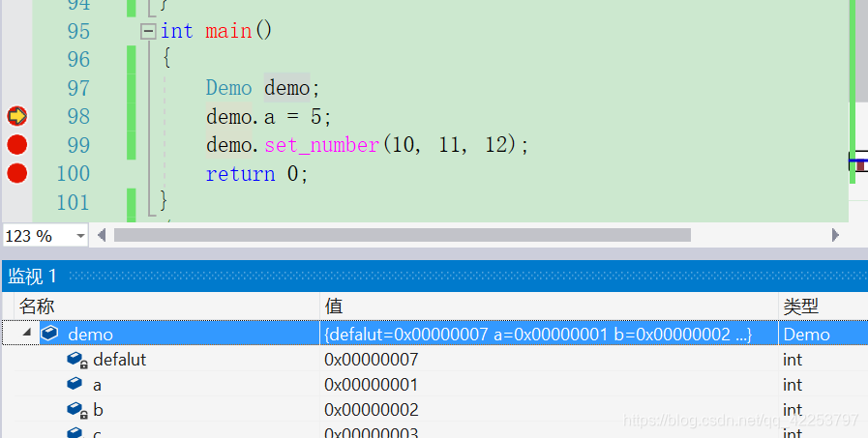
Task: Click the int keyword on line 95
Action: coord(176,31)
